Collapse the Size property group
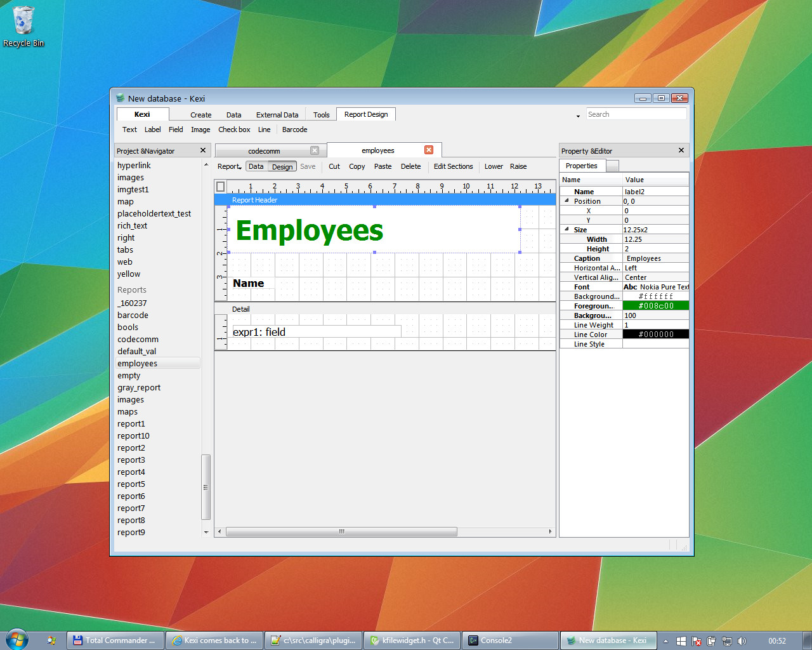 [x=566, y=229]
